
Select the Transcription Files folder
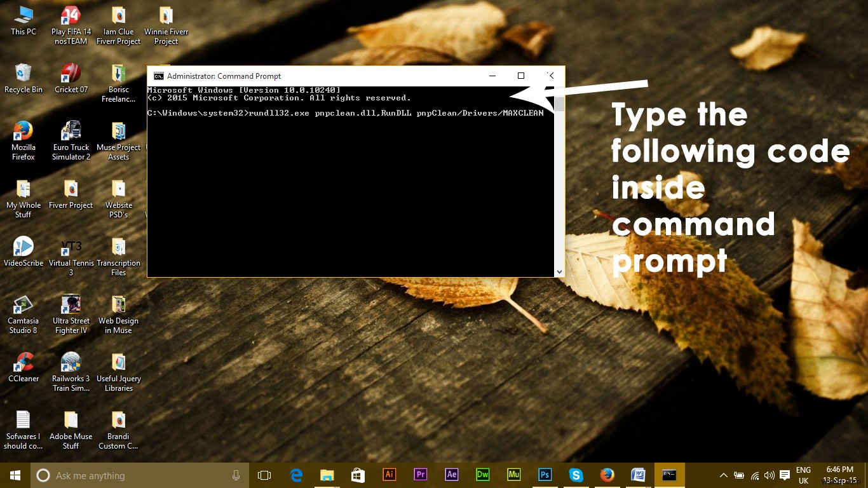point(119,257)
